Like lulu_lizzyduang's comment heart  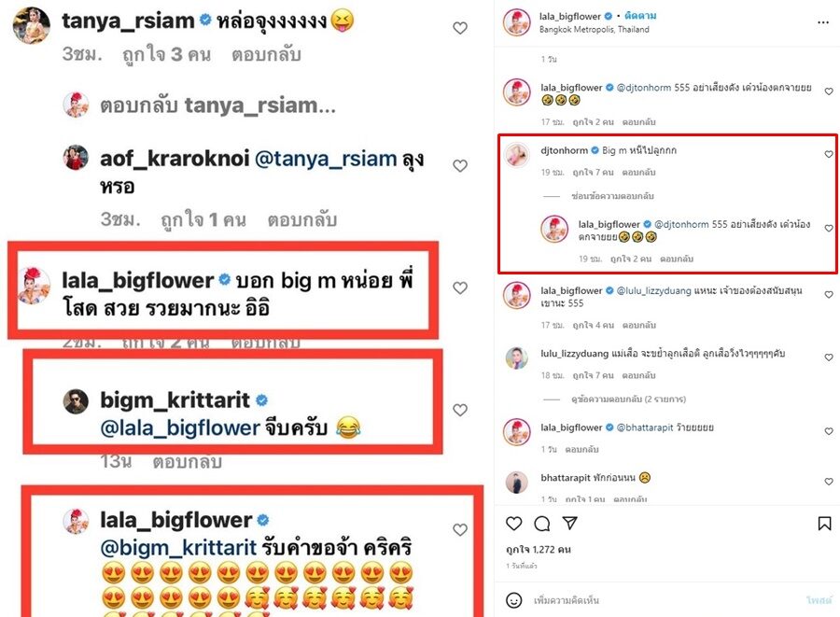click(829, 358)
